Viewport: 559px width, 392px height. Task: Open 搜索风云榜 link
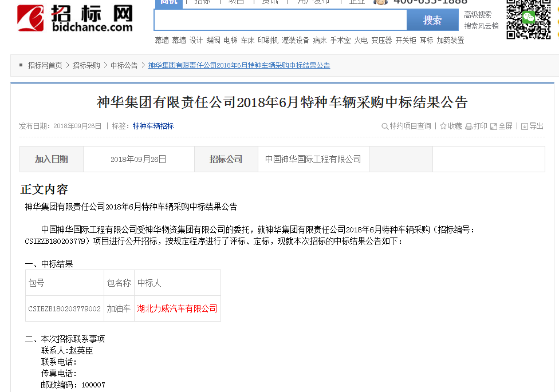pos(481,26)
